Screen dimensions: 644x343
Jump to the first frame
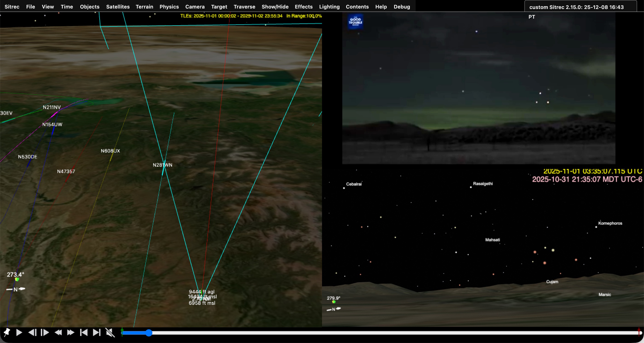click(83, 332)
